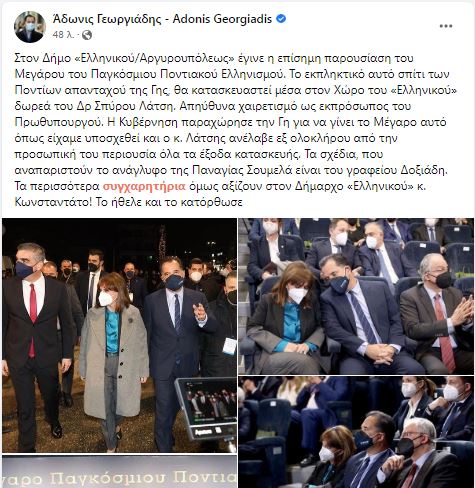The width and height of the screenshot is (475, 488).
Task: Click the applauding man with red tie
Action: 437,313
